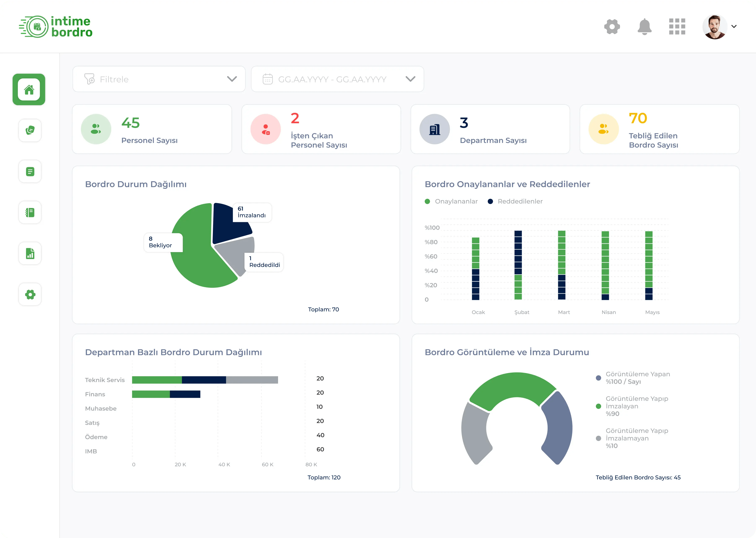This screenshot has height=538, width=756.
Task: Expand the user profile menu chevron
Action: (734, 26)
